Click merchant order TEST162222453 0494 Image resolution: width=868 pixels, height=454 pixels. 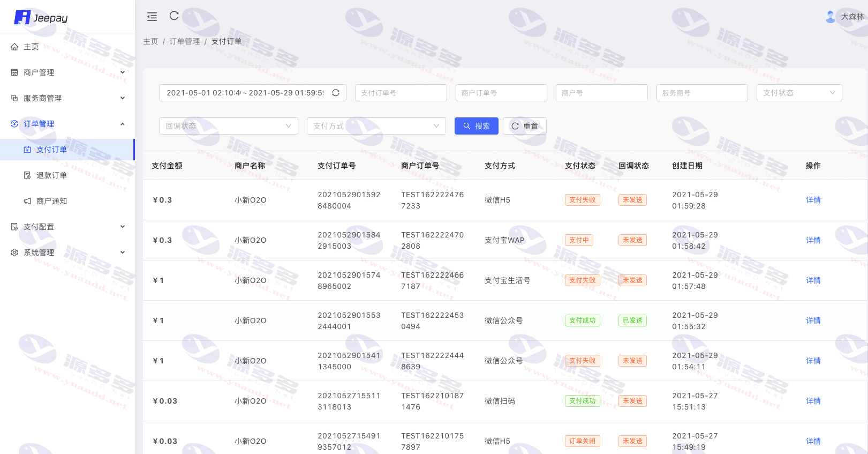click(433, 321)
